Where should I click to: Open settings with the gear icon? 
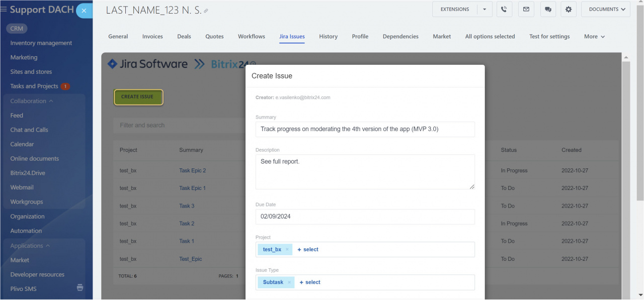569,9
